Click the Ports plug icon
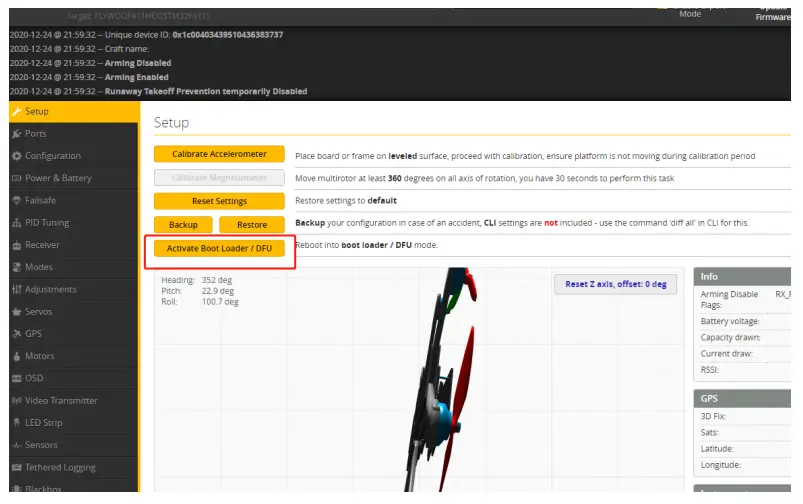The height and width of the screenshot is (504, 803). [16, 134]
